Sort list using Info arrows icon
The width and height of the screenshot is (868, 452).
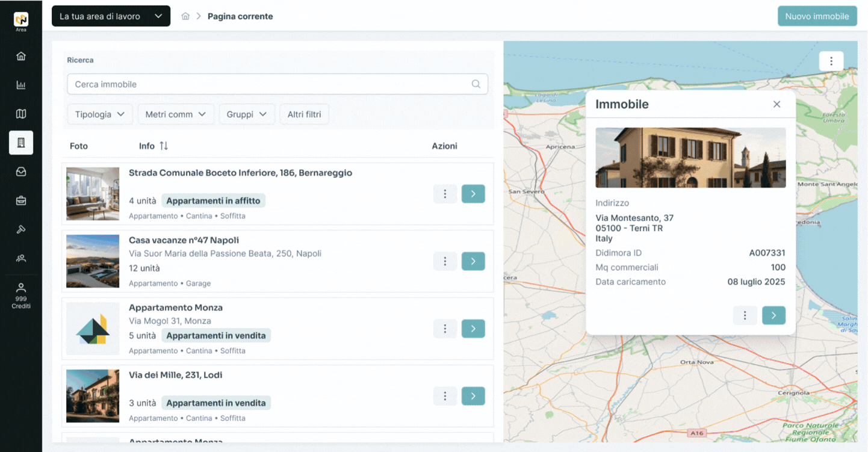tap(164, 146)
